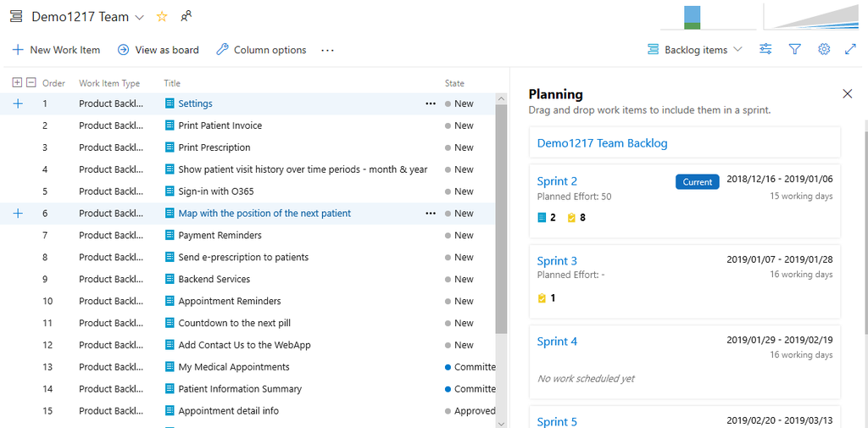
Task: Open the Sprint 3 link in Planning
Action: point(557,261)
